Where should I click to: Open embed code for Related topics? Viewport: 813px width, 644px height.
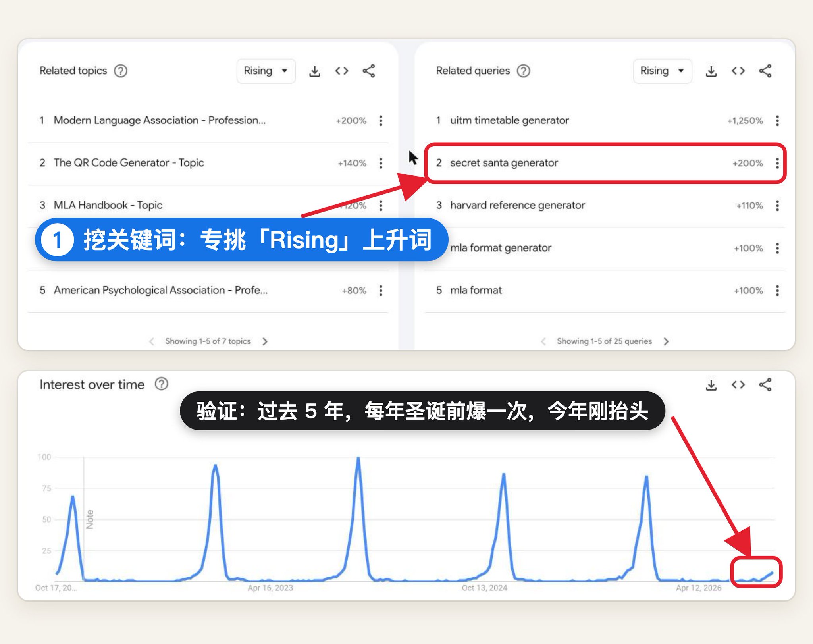341,71
